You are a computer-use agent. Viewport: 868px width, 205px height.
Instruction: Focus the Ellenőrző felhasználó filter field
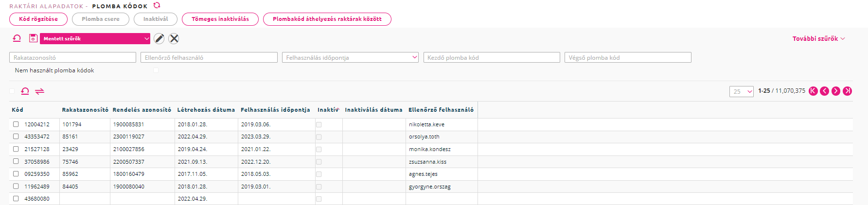(209, 57)
